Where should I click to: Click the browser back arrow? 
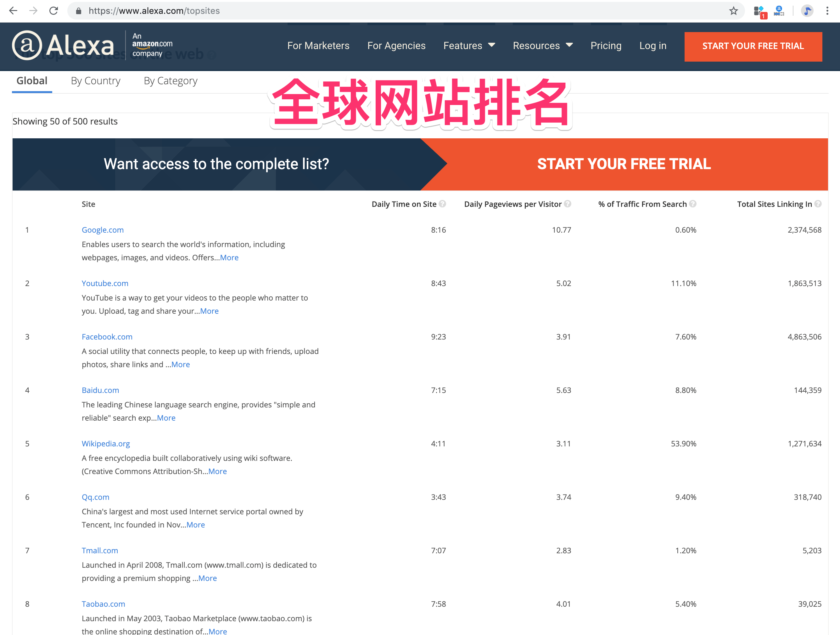pos(13,11)
